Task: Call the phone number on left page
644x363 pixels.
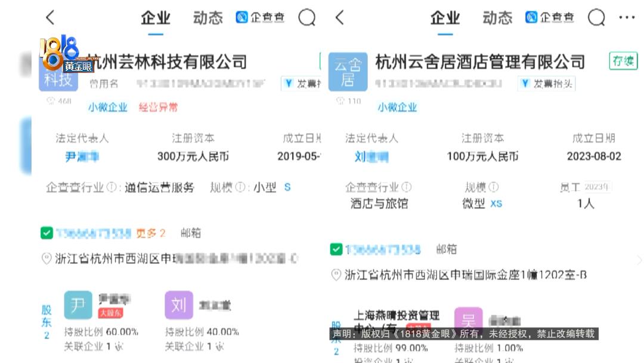Action: click(x=93, y=233)
